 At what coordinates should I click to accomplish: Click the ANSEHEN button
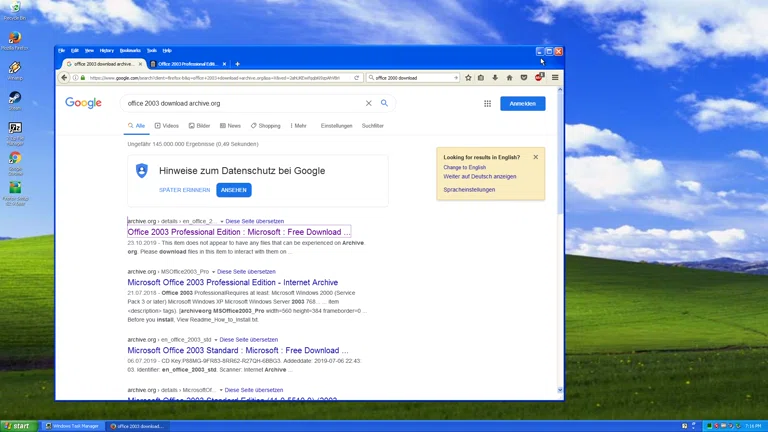click(234, 190)
